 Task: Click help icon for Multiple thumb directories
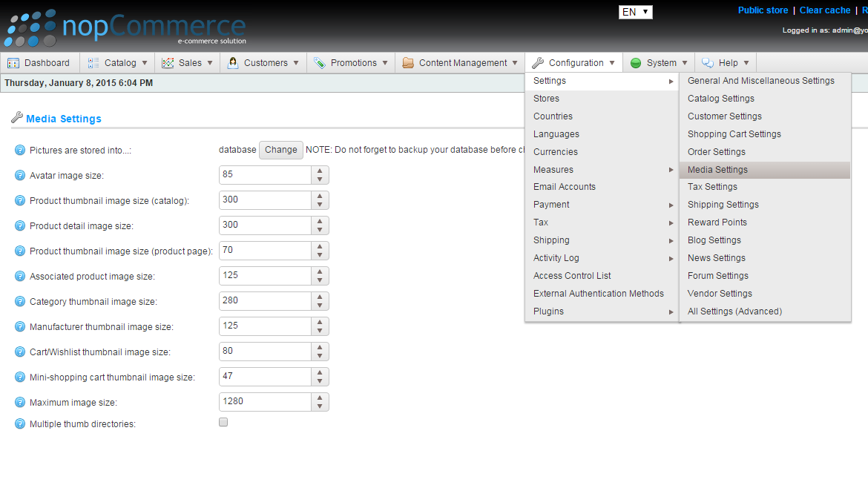(20, 423)
